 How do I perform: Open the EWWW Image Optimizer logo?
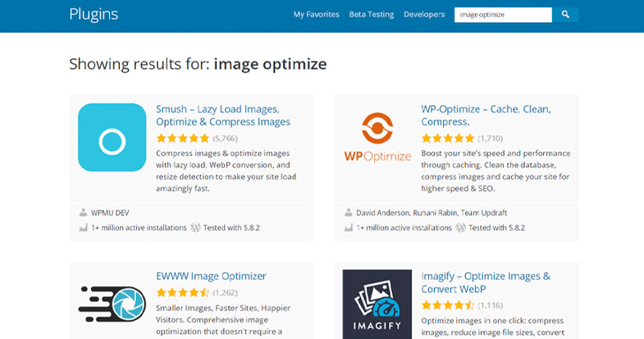click(112, 304)
